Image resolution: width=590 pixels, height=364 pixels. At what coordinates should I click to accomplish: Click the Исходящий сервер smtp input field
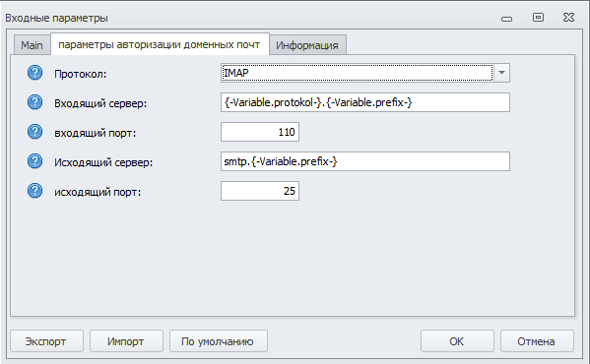tap(365, 161)
